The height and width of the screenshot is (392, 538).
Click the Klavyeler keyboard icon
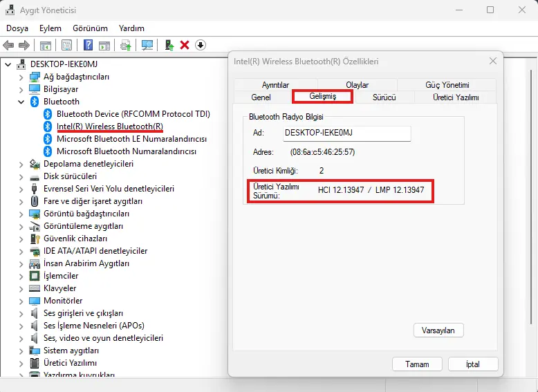click(x=35, y=288)
